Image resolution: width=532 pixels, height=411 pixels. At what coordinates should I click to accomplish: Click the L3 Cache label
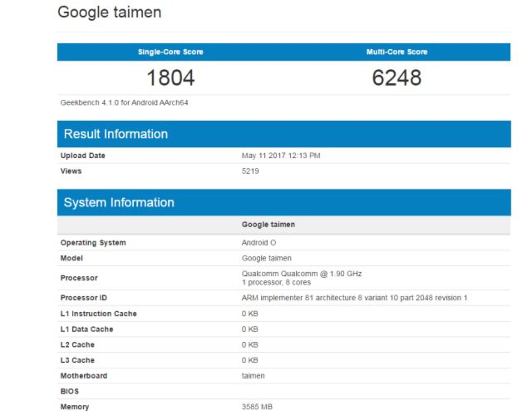78,360
